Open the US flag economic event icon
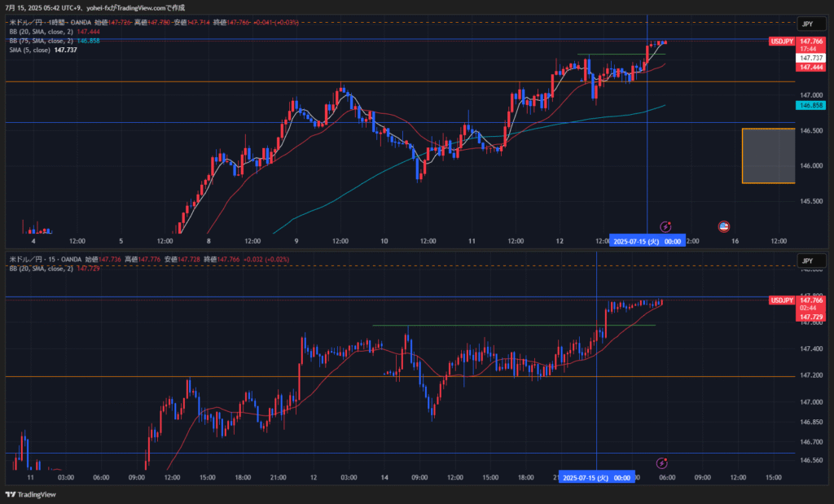This screenshot has width=834, height=504. [x=722, y=226]
